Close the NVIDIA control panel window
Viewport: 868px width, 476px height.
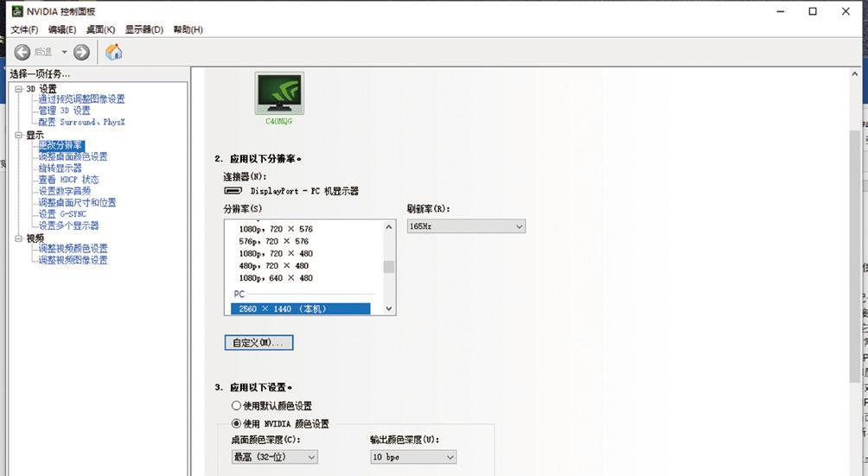[846, 11]
